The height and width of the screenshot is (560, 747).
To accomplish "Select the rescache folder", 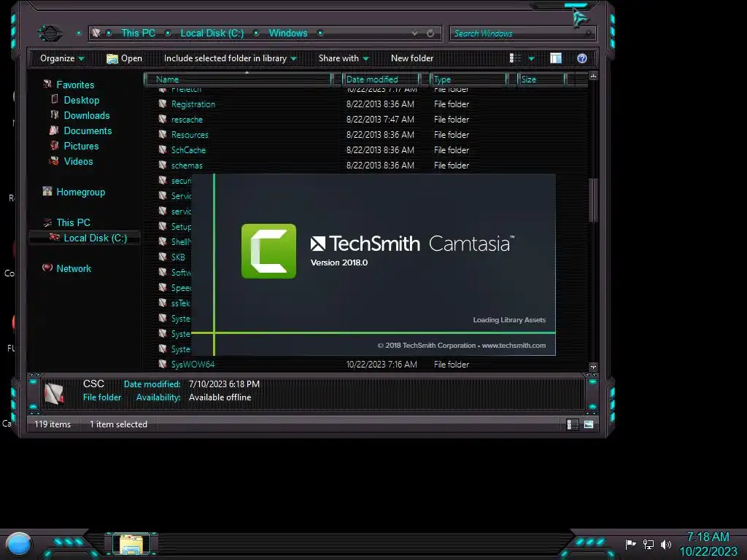I will click(187, 119).
